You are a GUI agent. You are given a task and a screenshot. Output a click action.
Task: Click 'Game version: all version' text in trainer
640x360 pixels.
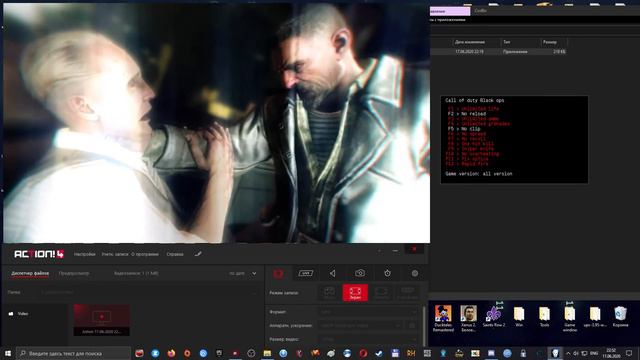click(x=478, y=174)
